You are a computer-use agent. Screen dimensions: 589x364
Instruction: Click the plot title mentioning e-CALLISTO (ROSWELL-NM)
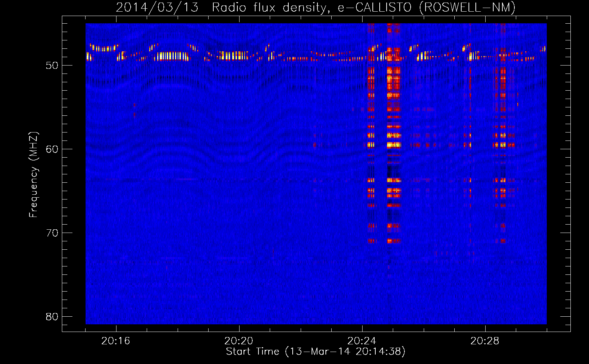pyautogui.click(x=316, y=7)
